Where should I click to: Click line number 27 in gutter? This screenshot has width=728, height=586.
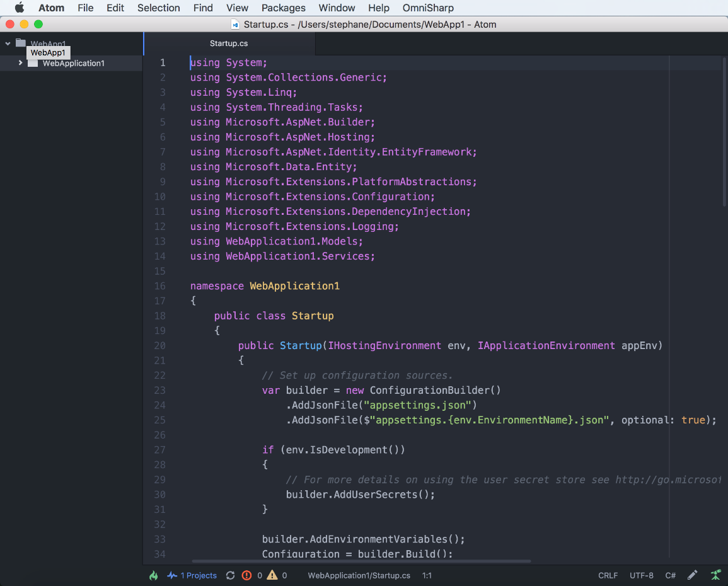159,450
